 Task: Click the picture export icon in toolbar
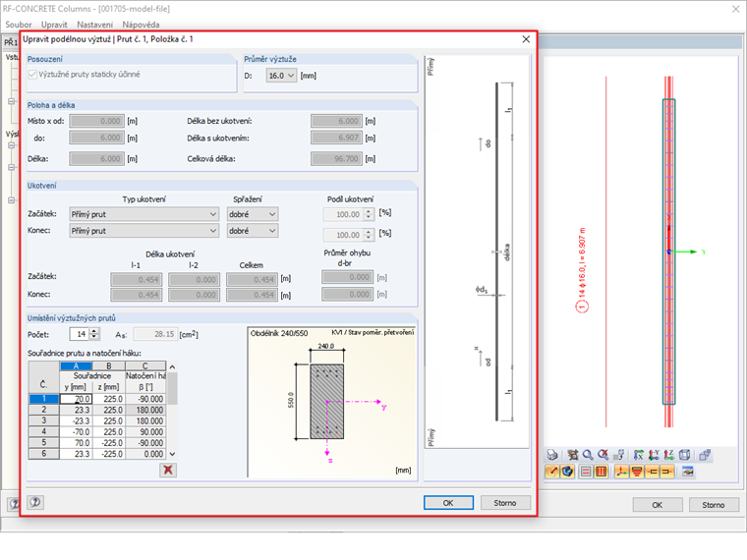pyautogui.click(x=688, y=472)
